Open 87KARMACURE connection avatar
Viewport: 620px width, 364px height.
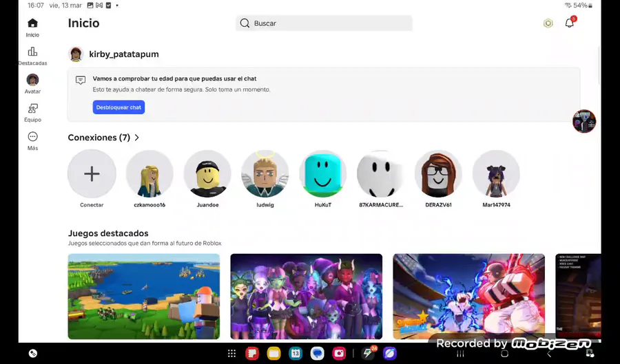tap(380, 173)
